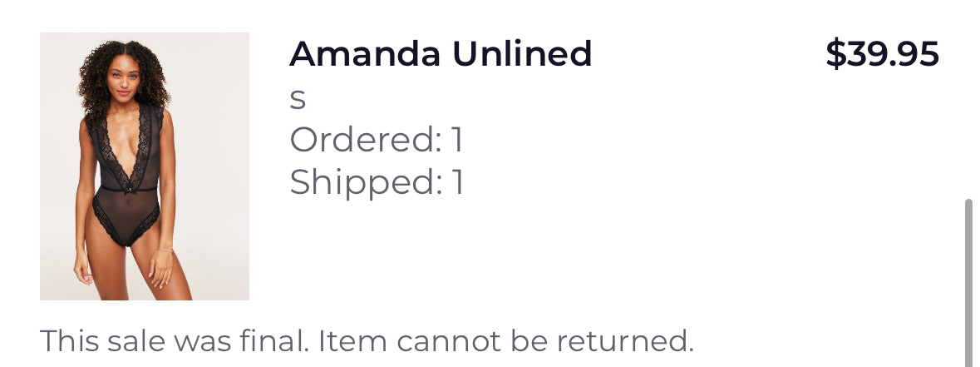This screenshot has height=367, width=980.
Task: Click the size S label
Action: pos(298,99)
